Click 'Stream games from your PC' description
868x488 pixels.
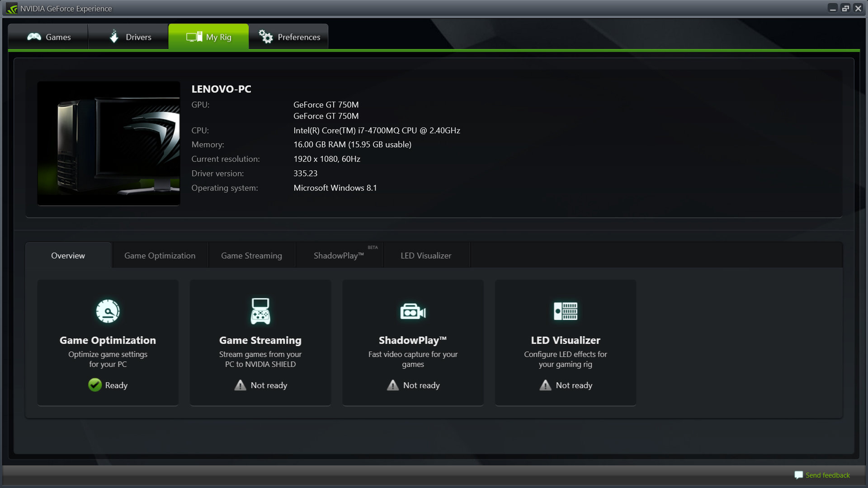[x=260, y=359]
